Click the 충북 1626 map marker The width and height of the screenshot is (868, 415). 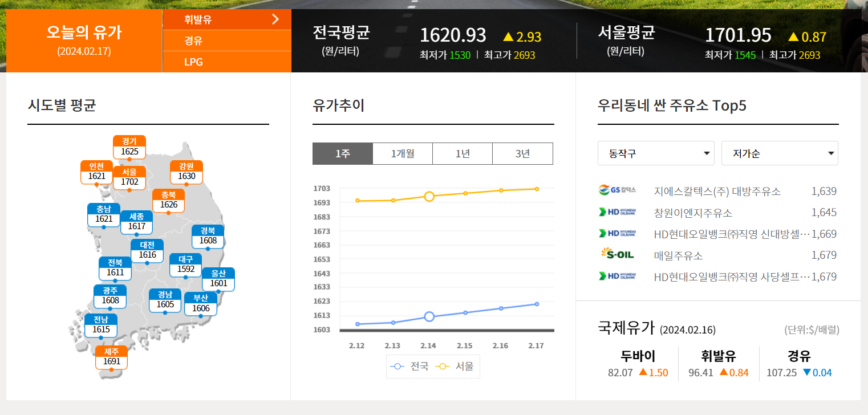[169, 201]
